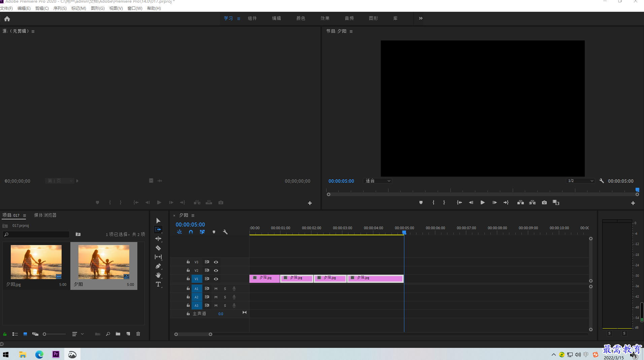Select the Hand tool
This screenshot has width=644, height=360.
(x=158, y=275)
